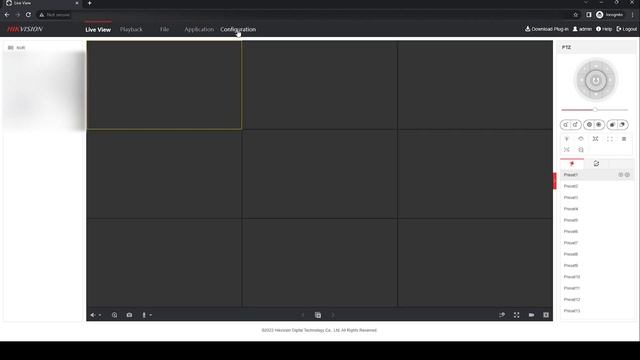Screen dimensions: 640x360
Task: Pan camera right with PTZ wheel arrow
Action: pos(611,80)
